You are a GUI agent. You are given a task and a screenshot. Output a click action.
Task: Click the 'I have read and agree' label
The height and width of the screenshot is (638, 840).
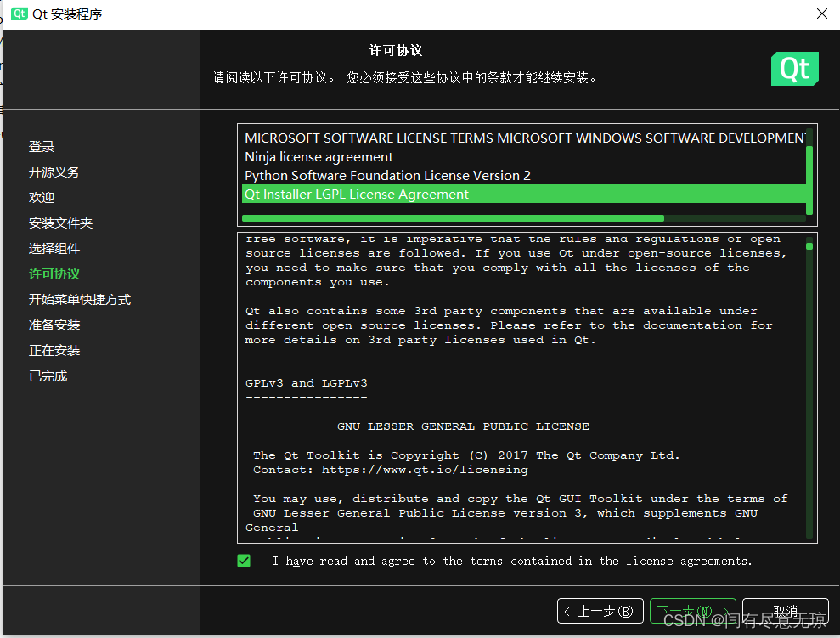tap(512, 561)
